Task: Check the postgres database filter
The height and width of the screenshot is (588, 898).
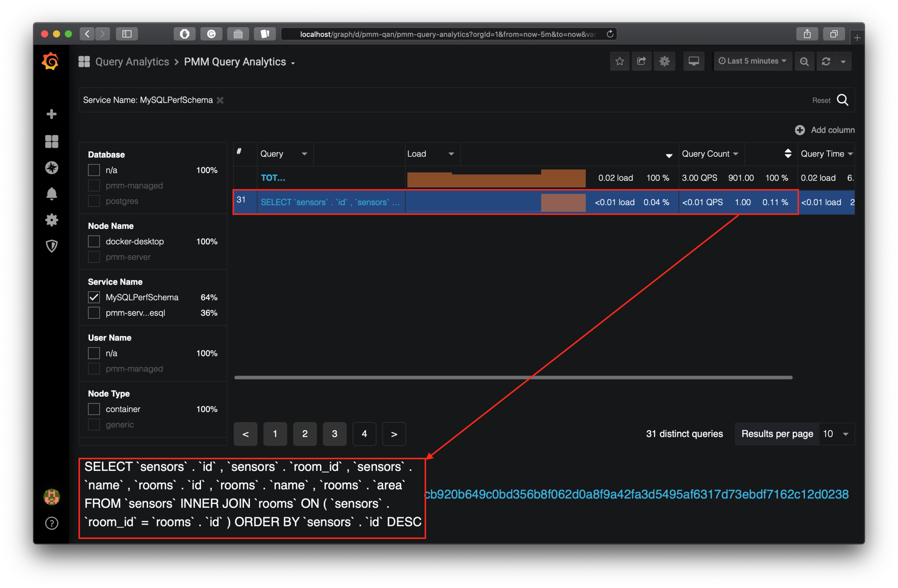Action: point(94,201)
